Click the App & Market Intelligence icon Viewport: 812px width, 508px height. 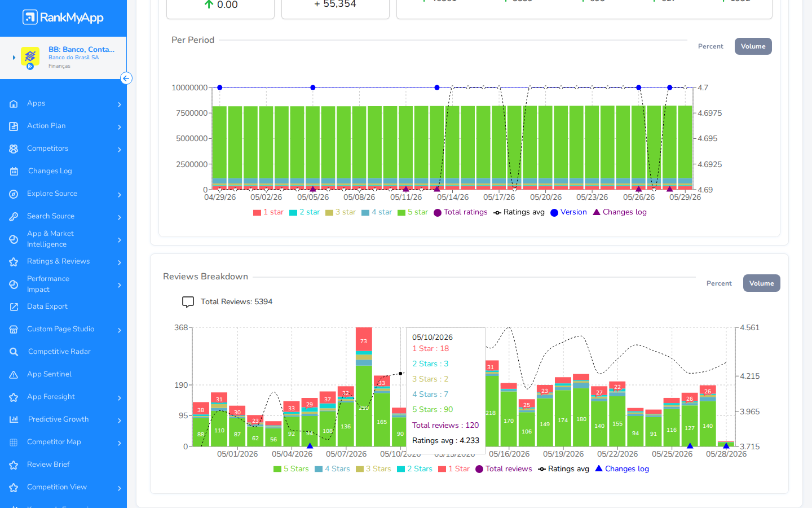click(x=14, y=239)
